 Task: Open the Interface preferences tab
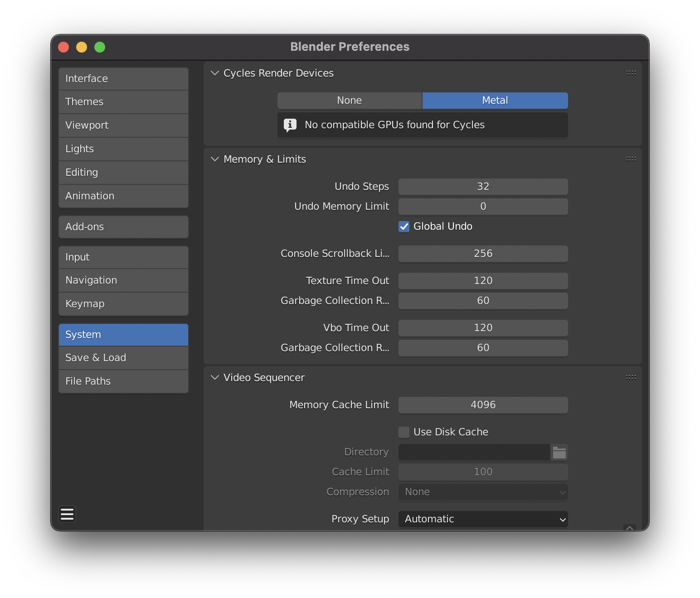(x=123, y=79)
